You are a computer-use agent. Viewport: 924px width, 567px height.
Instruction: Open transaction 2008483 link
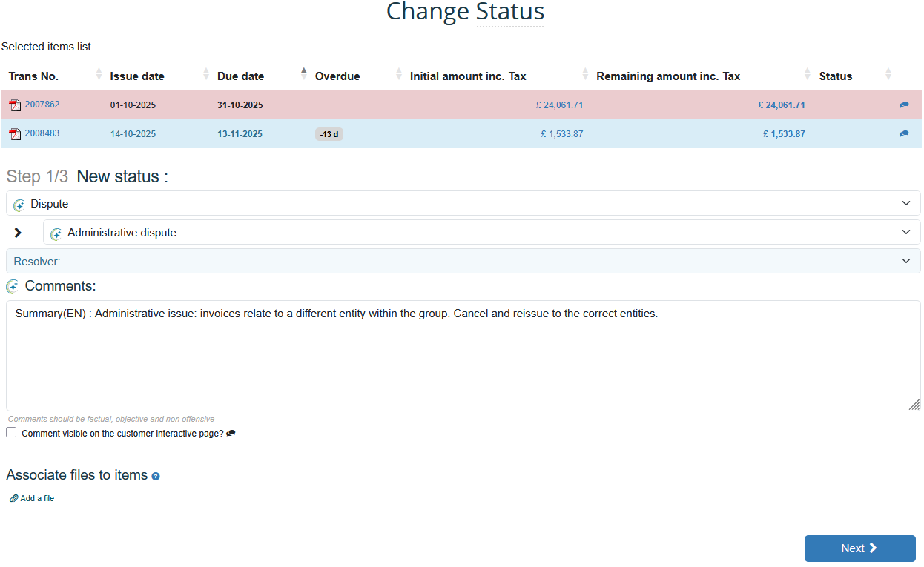coord(42,133)
